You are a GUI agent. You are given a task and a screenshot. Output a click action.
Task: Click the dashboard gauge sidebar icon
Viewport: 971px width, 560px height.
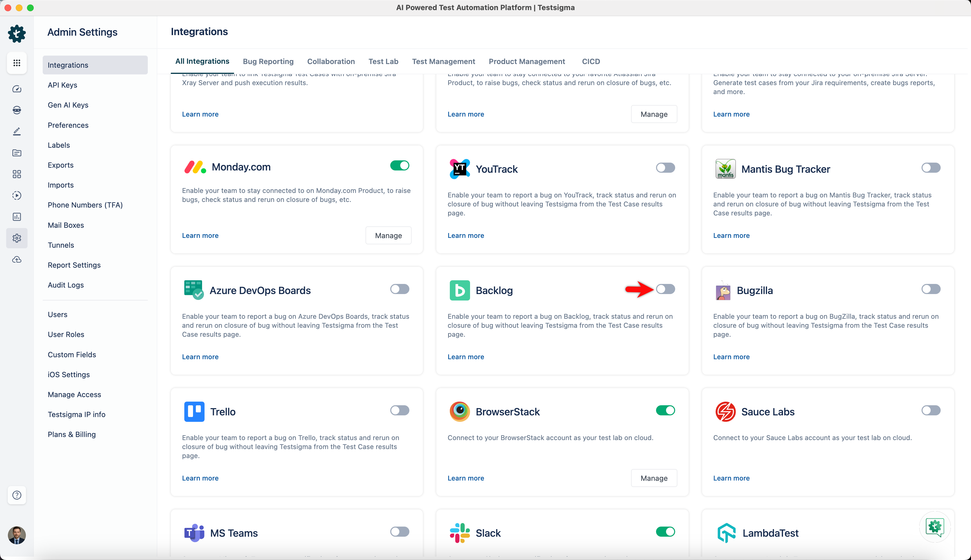(x=17, y=89)
